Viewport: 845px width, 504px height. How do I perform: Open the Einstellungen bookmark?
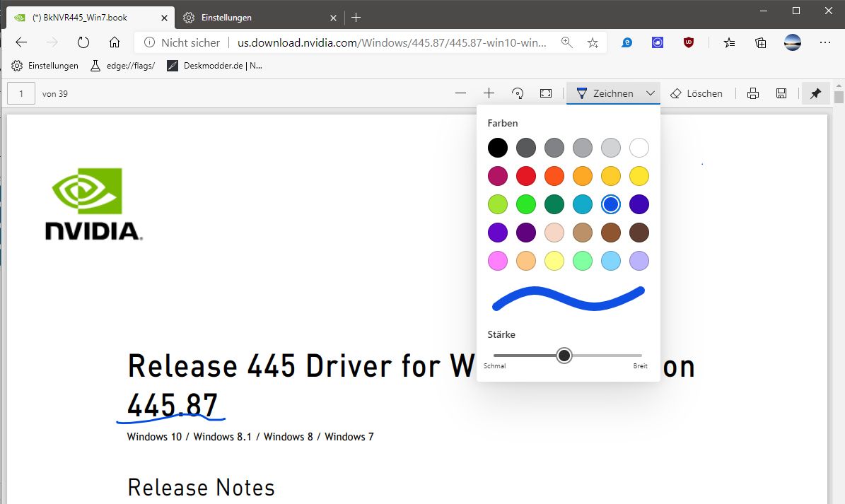[x=45, y=66]
